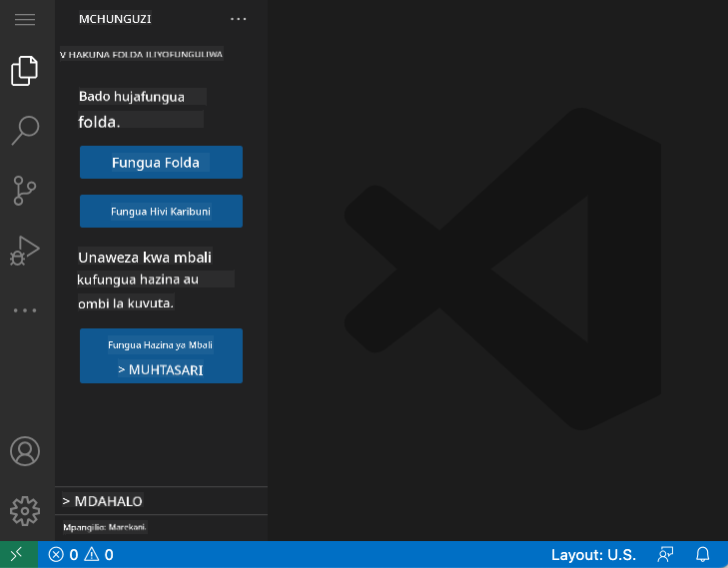Show additional views via activity bar ellipsis

coord(25,310)
